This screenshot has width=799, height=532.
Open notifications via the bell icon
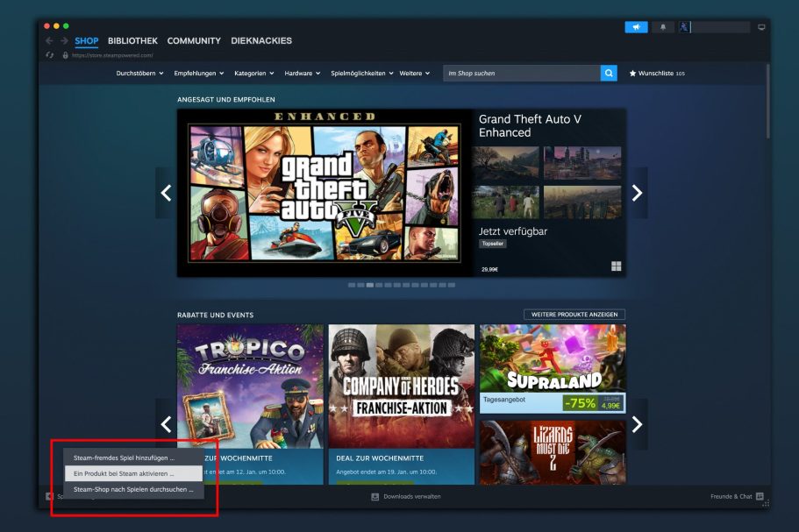pyautogui.click(x=663, y=27)
